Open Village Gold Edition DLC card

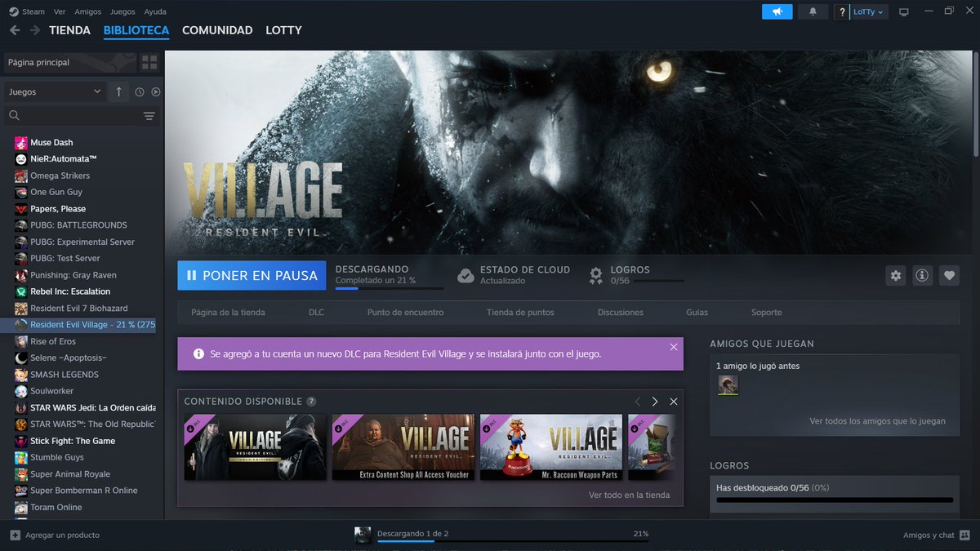tap(255, 447)
